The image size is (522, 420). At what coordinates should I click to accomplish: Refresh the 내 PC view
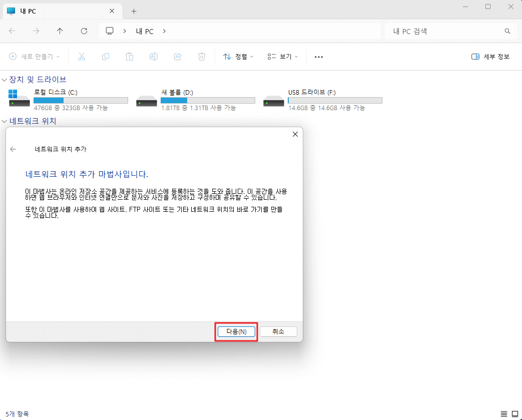click(x=84, y=31)
